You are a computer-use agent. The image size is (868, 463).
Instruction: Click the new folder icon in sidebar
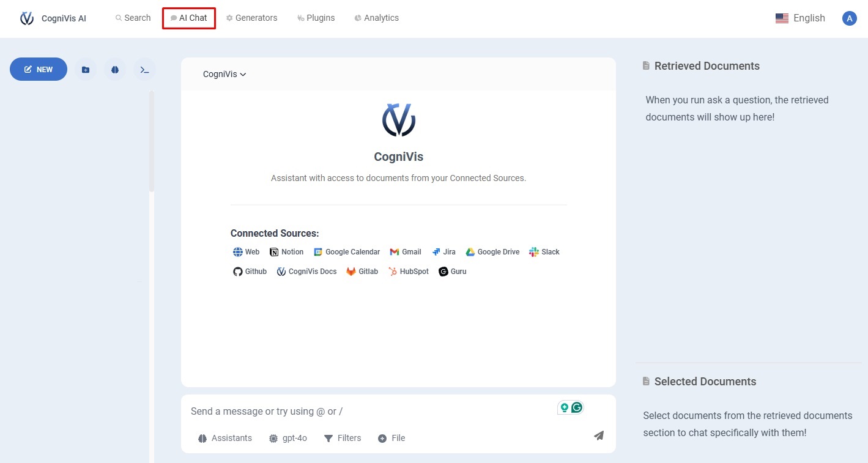pyautogui.click(x=85, y=70)
